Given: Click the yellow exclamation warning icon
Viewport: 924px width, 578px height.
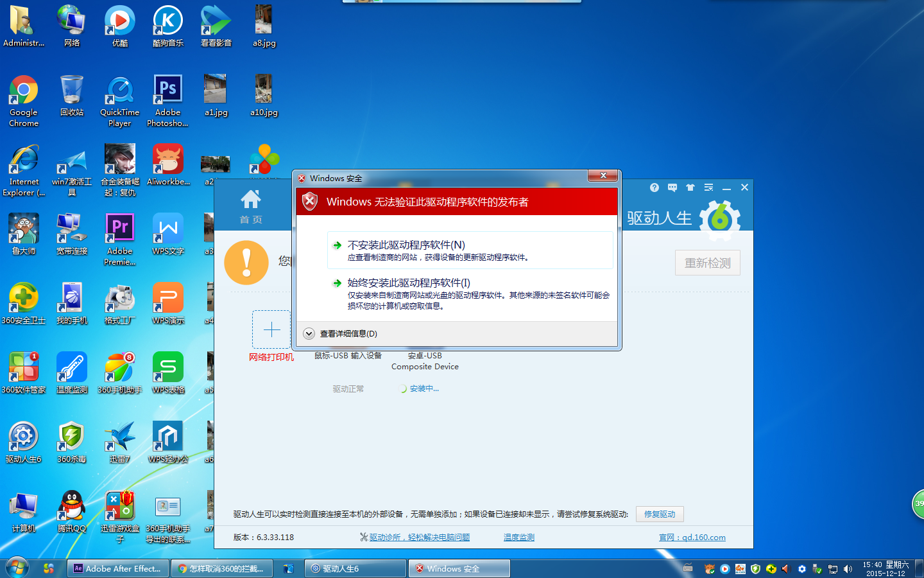Looking at the screenshot, I should click(246, 263).
